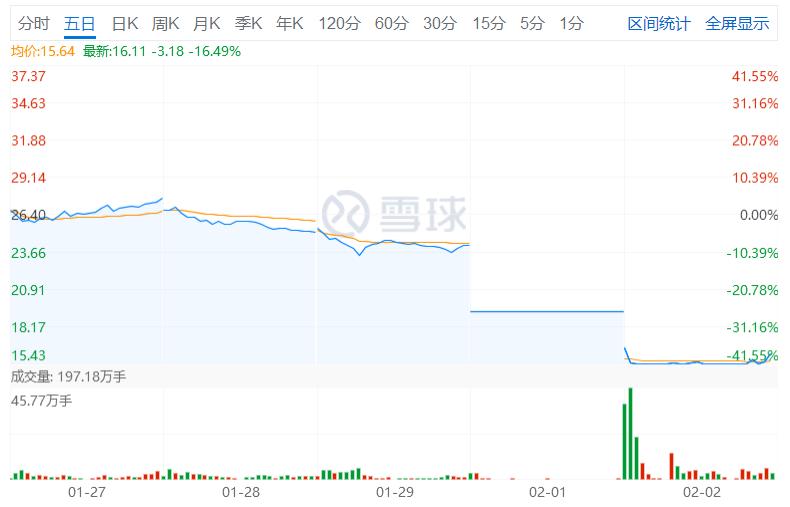
Task: Open the 1分 minute chart
Action: point(572,23)
